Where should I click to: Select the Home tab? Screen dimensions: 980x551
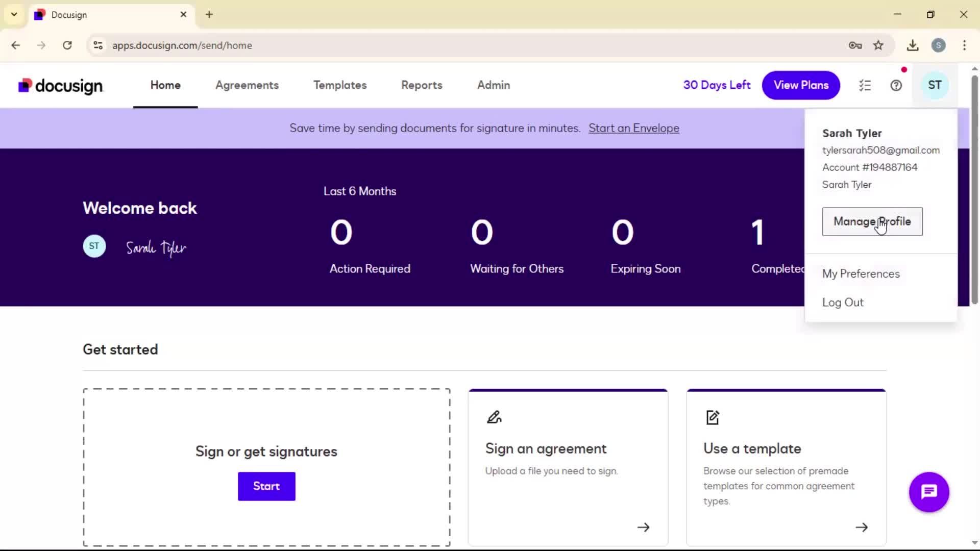pos(165,85)
